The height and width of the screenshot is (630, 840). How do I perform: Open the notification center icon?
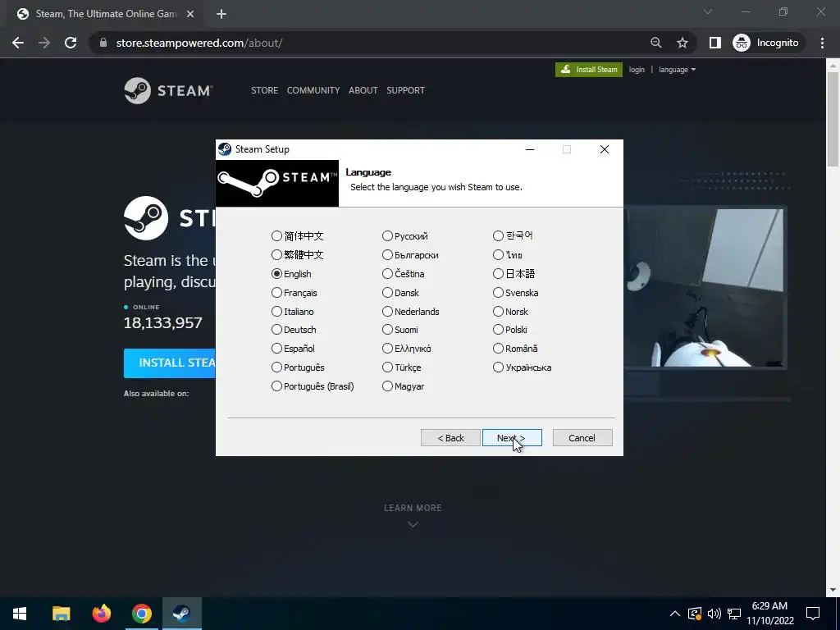(x=813, y=614)
